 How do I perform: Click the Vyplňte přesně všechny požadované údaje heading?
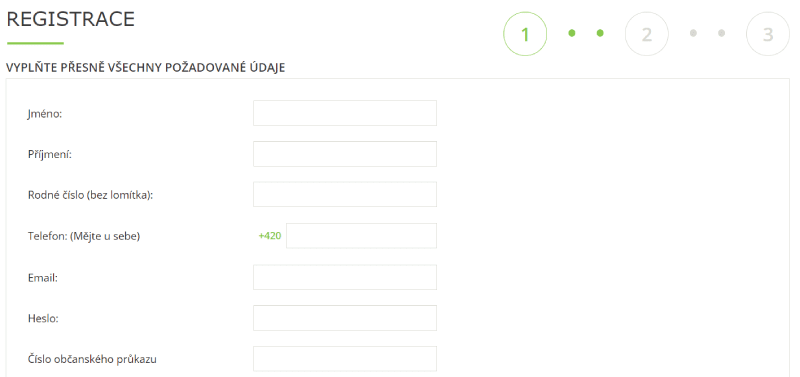point(145,67)
